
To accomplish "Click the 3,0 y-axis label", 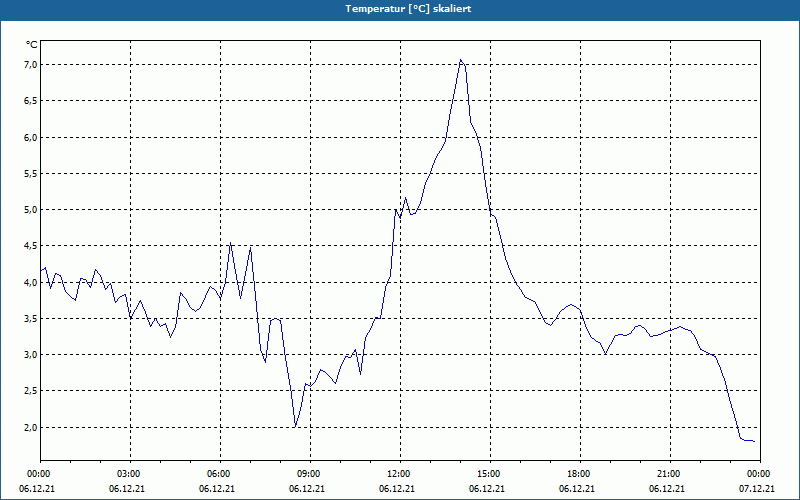I will pyautogui.click(x=31, y=355).
